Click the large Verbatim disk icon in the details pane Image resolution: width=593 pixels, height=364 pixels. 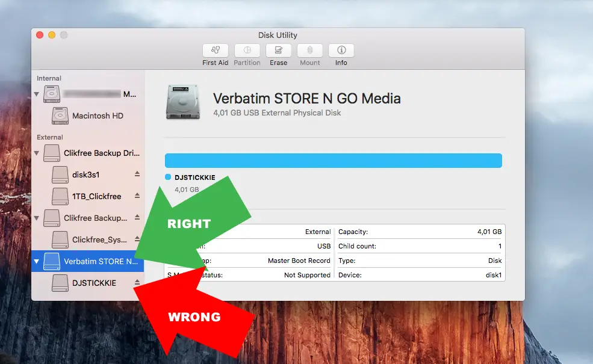(183, 102)
